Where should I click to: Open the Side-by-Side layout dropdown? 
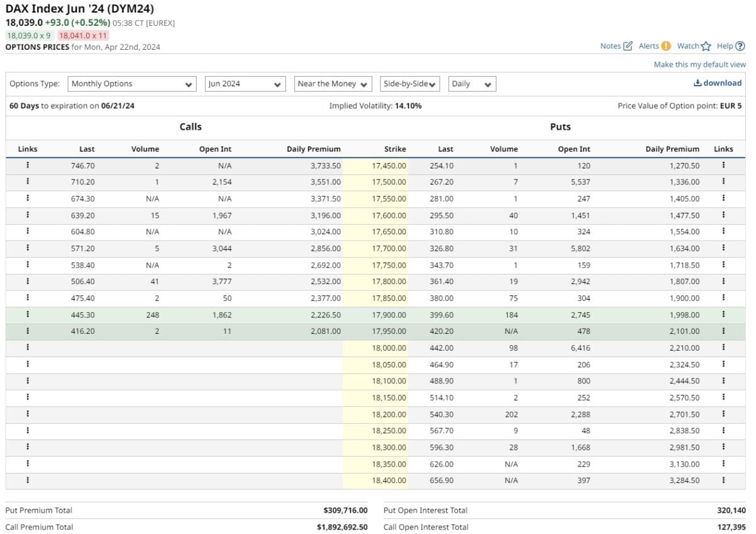click(x=410, y=83)
